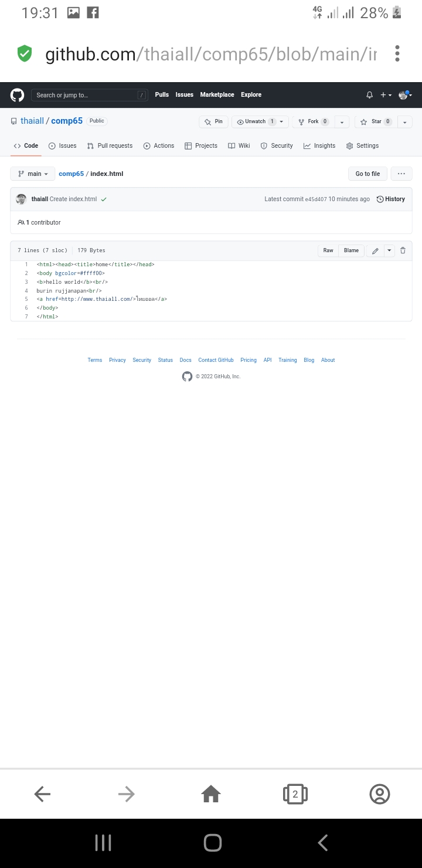Open commit hash e45d407
The width and height of the screenshot is (422, 868).
315,199
